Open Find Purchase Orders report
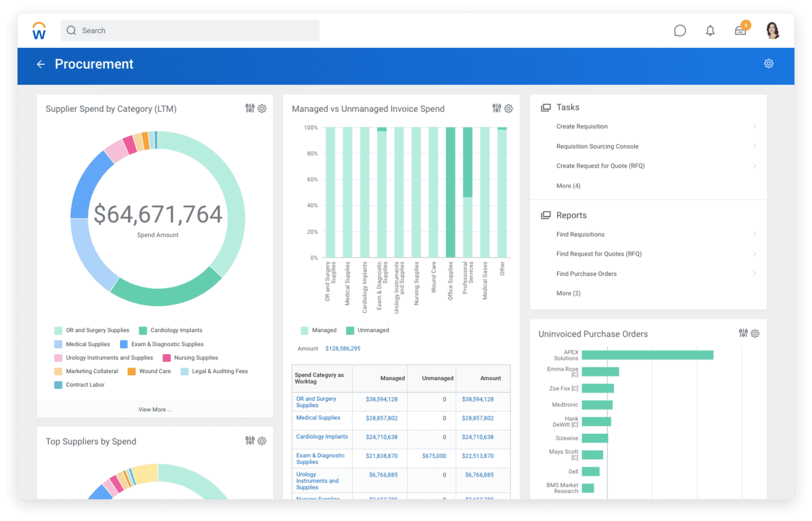The image size is (812, 521). (x=586, y=273)
